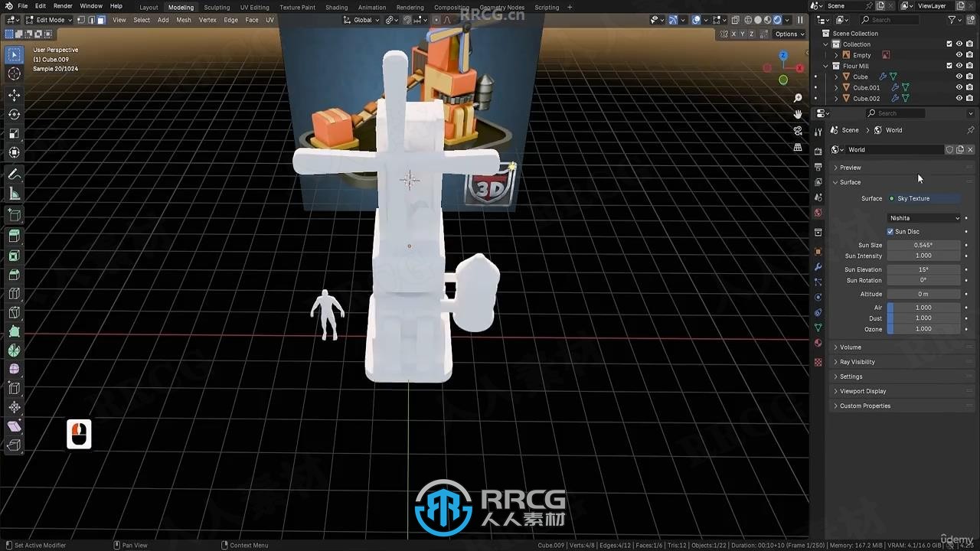
Task: Select the Knife tool
Action: (15, 312)
